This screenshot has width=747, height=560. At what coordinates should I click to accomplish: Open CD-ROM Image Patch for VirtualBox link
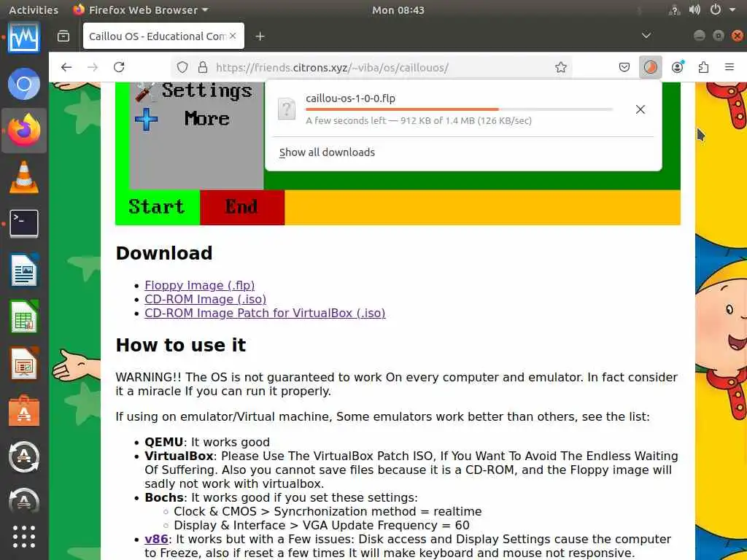[265, 313]
